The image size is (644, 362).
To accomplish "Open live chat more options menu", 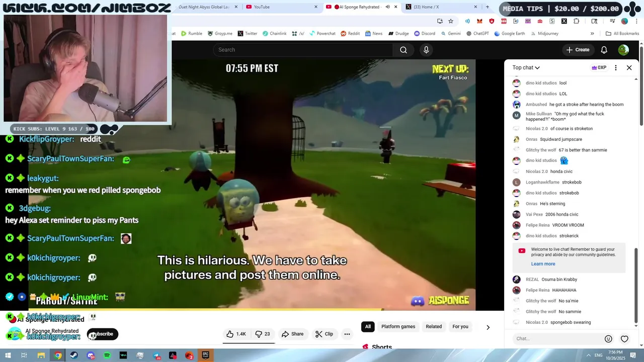I will [615, 67].
